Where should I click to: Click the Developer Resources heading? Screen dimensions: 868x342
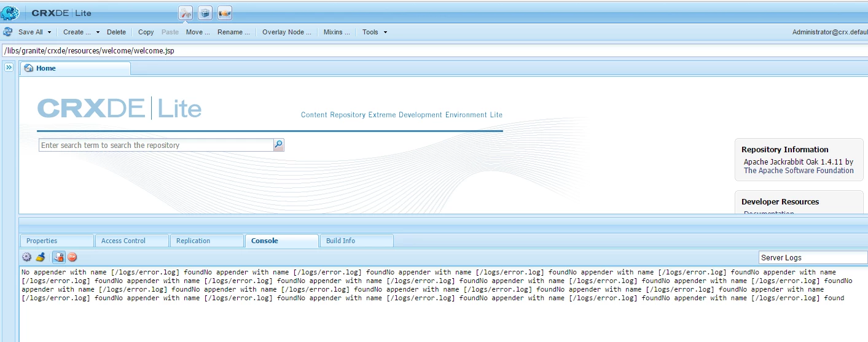point(780,201)
